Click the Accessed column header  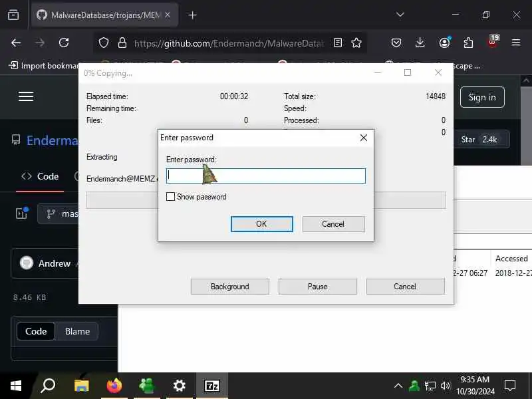tap(511, 259)
